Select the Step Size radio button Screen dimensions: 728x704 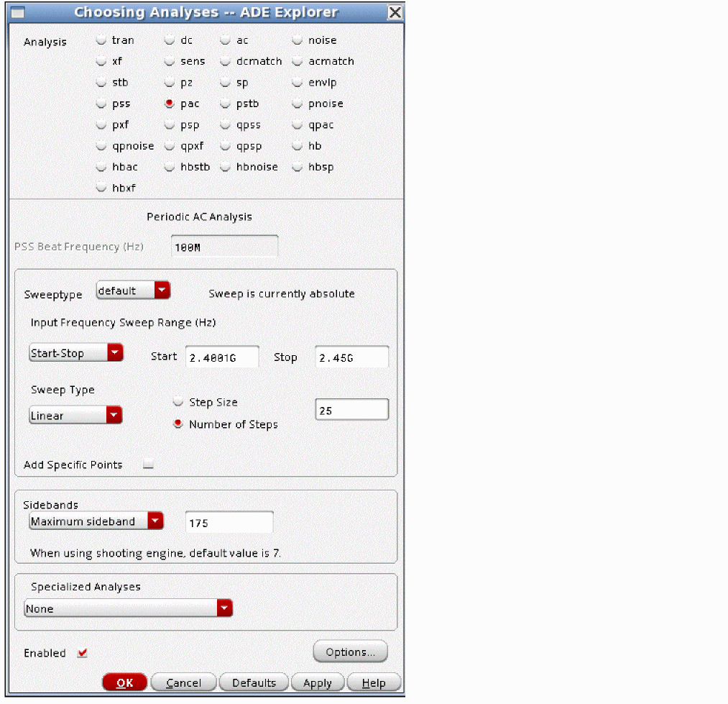[178, 401]
